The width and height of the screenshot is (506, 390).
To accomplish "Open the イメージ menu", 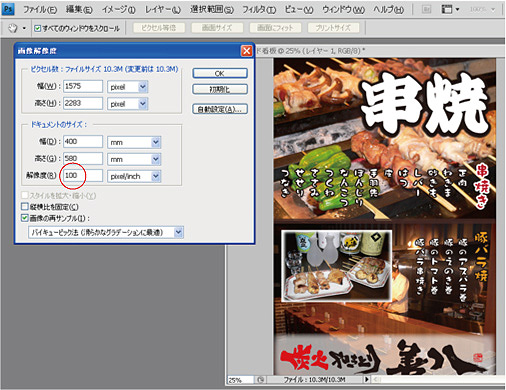I will [x=118, y=10].
